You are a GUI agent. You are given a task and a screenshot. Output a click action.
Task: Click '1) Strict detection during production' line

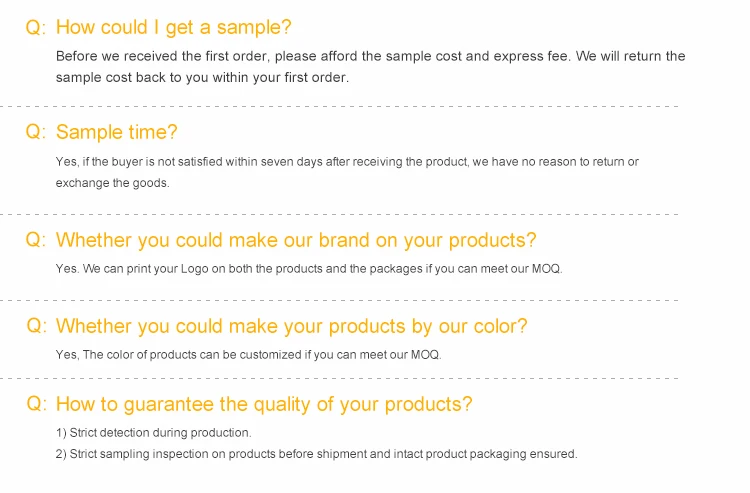(x=153, y=433)
